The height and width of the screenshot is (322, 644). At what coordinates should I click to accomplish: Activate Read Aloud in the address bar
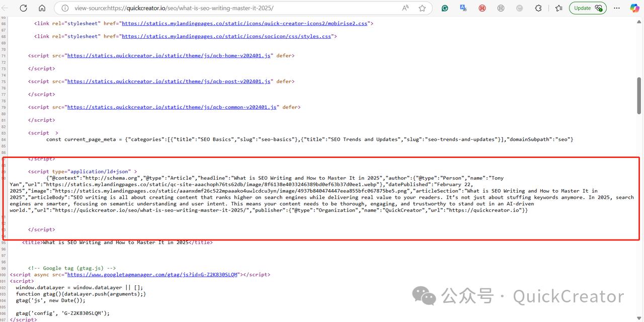[x=406, y=8]
